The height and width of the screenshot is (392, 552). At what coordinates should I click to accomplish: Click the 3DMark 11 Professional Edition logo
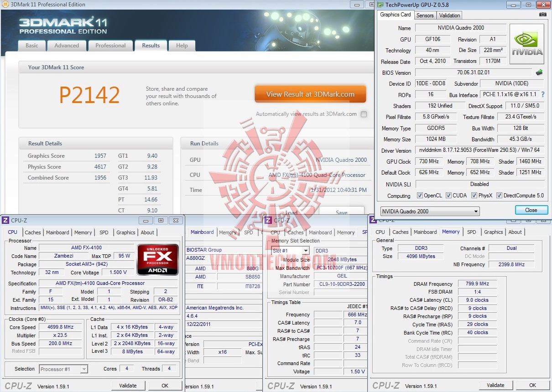63,26
